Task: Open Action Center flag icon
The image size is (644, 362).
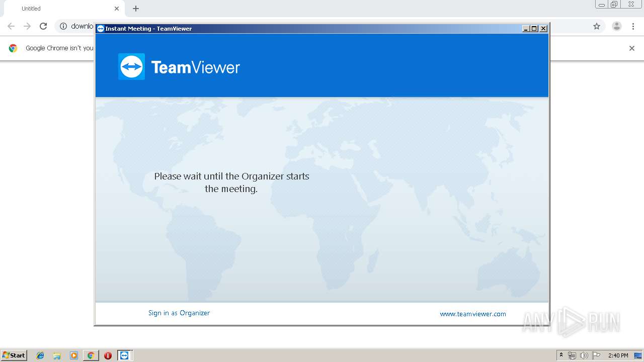Action: (596, 355)
